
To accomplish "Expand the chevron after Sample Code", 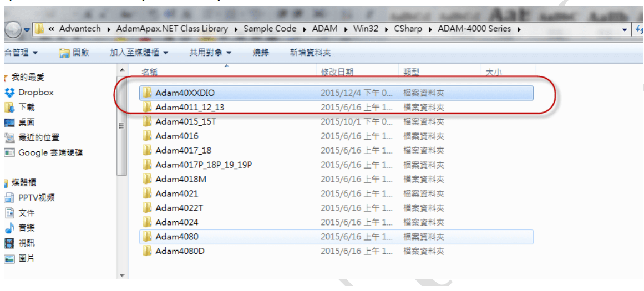I will point(305,29).
